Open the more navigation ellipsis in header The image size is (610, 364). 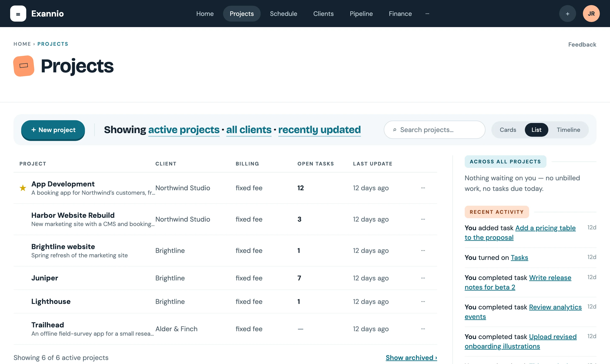(x=427, y=14)
